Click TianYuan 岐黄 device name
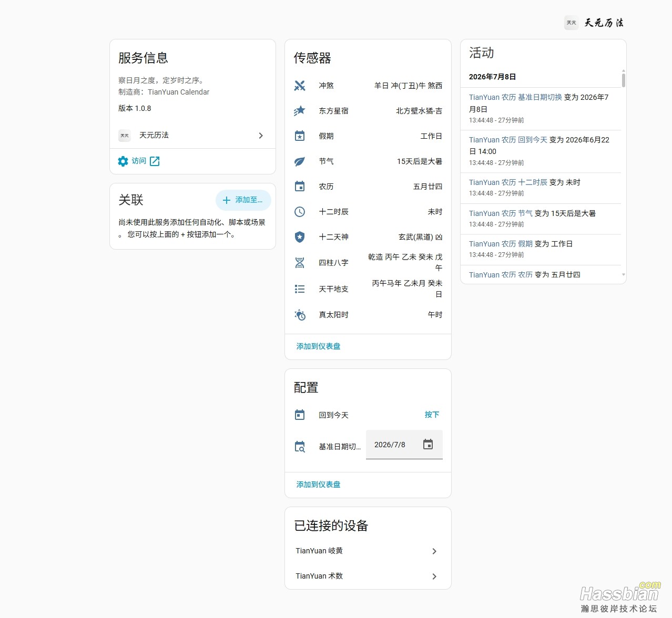672x618 pixels. (319, 551)
